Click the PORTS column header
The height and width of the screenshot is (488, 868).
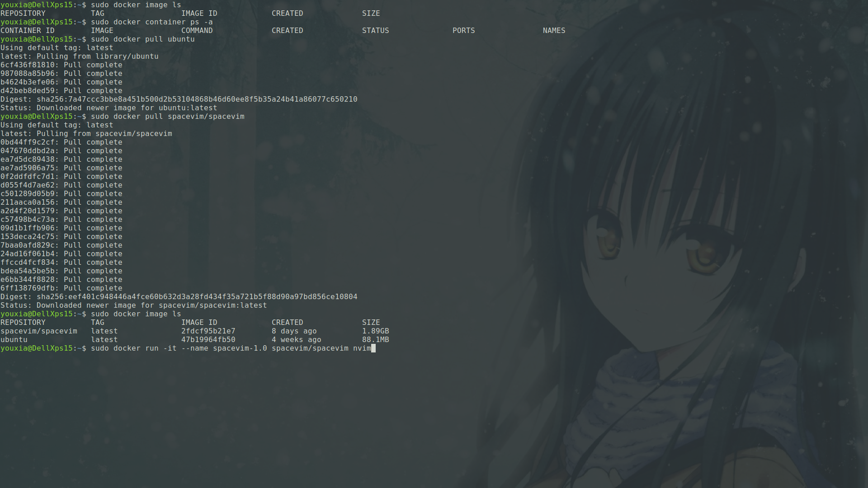[464, 31]
